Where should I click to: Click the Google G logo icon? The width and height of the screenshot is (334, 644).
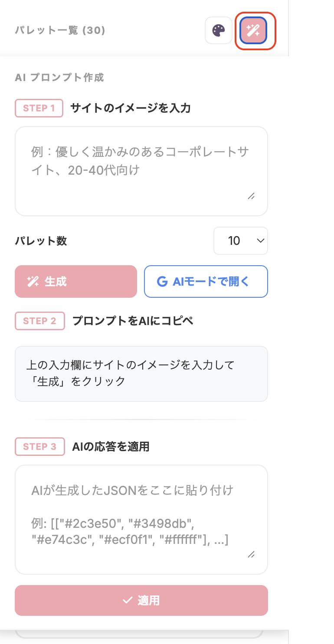pyautogui.click(x=162, y=282)
